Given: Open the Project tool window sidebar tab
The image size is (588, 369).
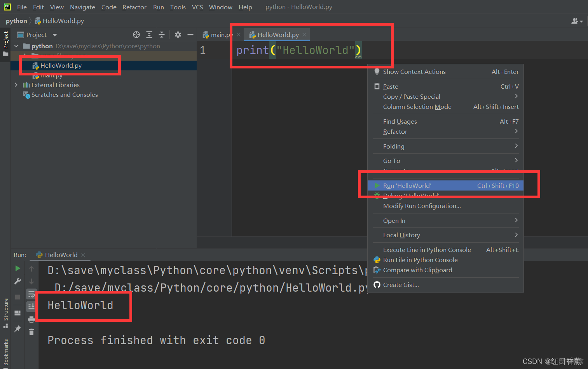Looking at the screenshot, I should click(x=5, y=43).
